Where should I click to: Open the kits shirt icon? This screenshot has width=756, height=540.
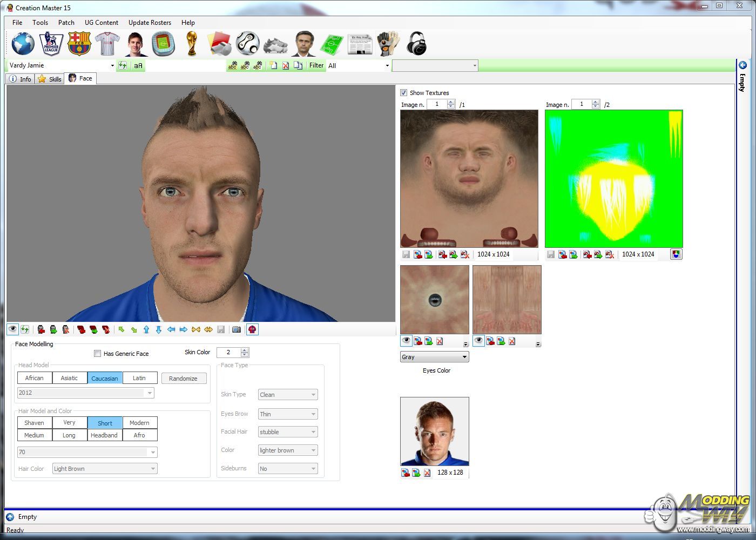click(107, 44)
